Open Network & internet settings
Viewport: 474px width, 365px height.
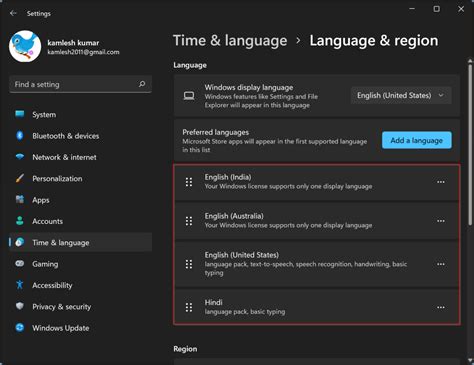pyautogui.click(x=80, y=157)
